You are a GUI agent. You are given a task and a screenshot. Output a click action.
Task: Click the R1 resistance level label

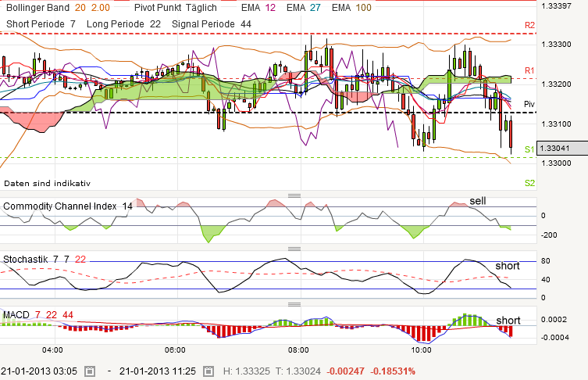tap(529, 70)
